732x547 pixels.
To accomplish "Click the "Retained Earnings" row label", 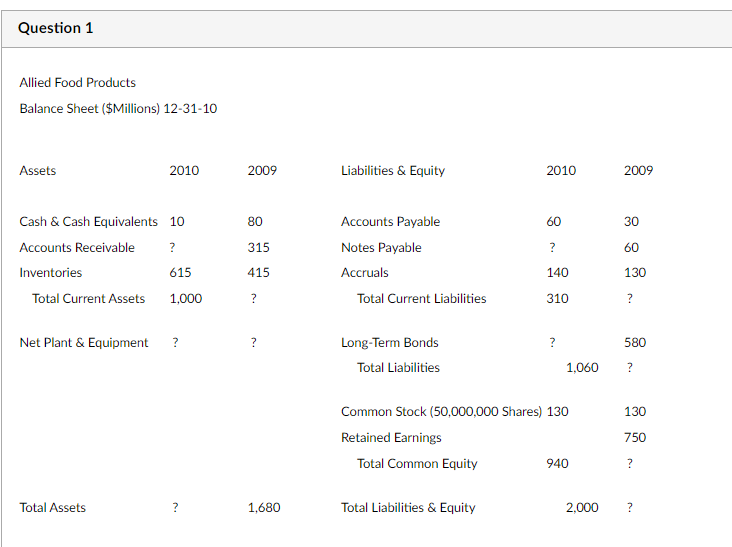I will tap(391, 438).
